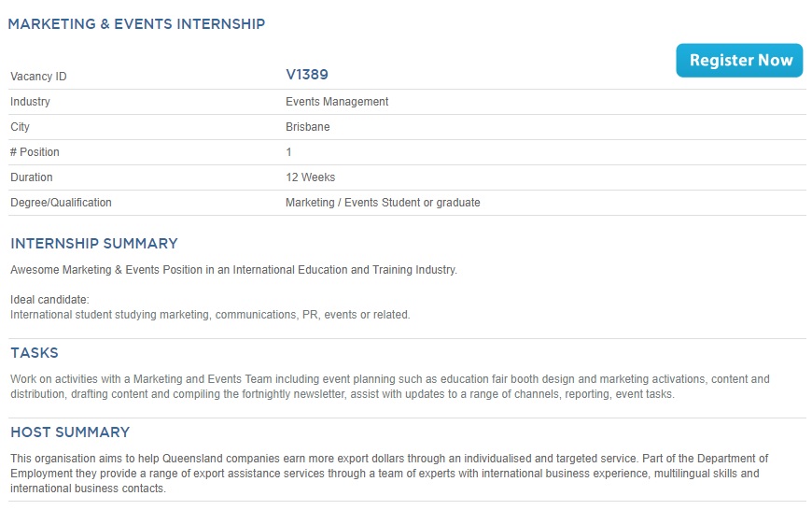Click the host organisation description paragraph
812x510 pixels.
(x=389, y=474)
